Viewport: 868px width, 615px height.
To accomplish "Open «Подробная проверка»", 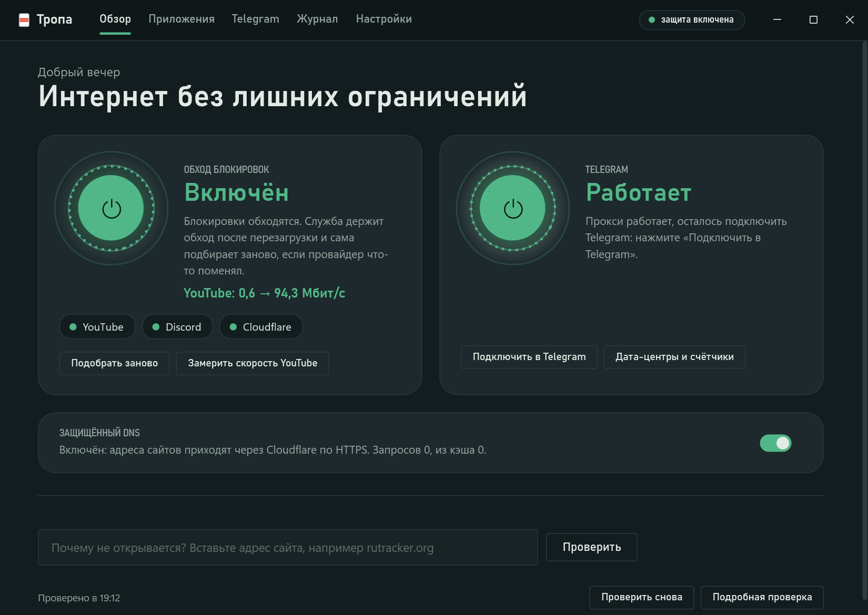I will pyautogui.click(x=762, y=598).
